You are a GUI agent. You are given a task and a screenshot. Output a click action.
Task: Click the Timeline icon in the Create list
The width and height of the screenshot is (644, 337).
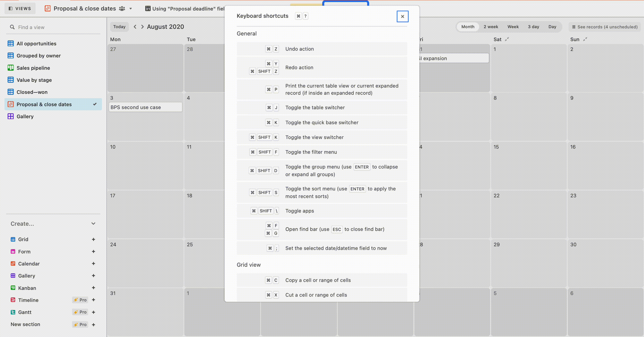tap(13, 300)
